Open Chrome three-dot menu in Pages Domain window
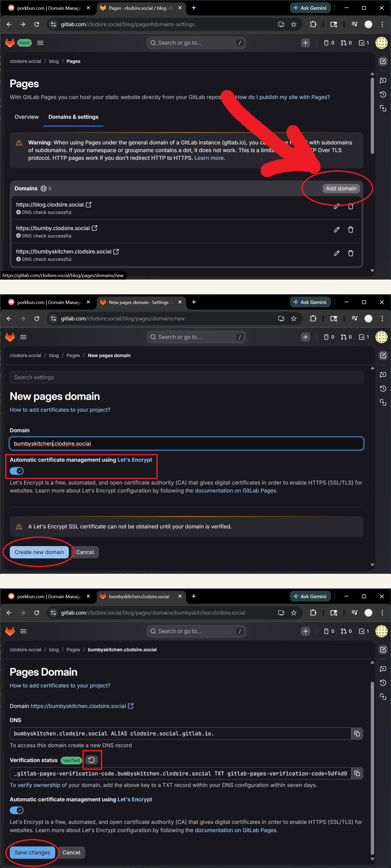Screen dimensions: 391x868 tap(382, 613)
